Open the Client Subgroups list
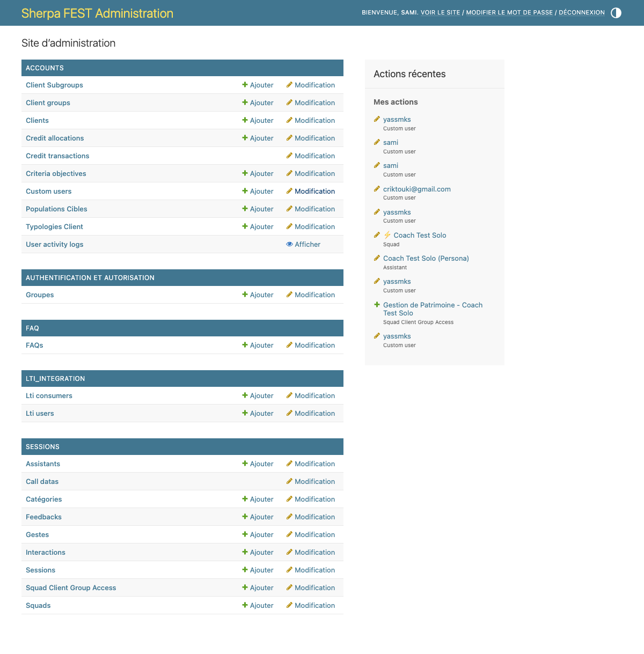 coord(54,85)
